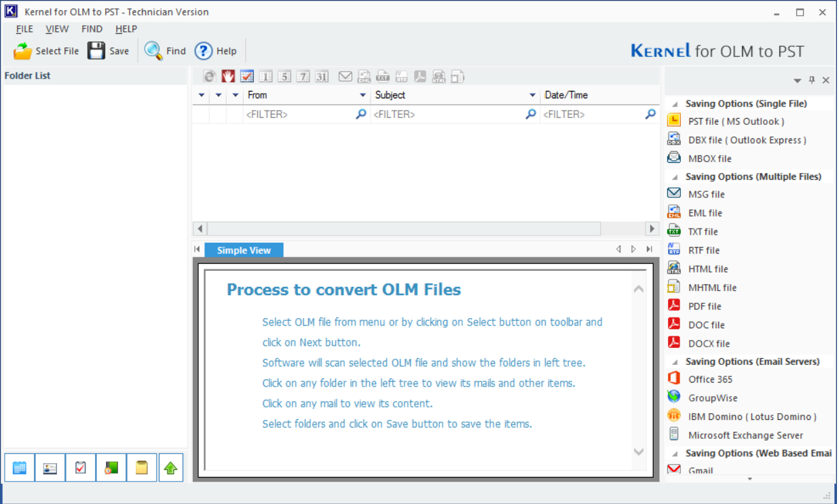839x504 pixels.
Task: Click the calendar checkmark icon in the list toolbar
Action: pos(247,77)
